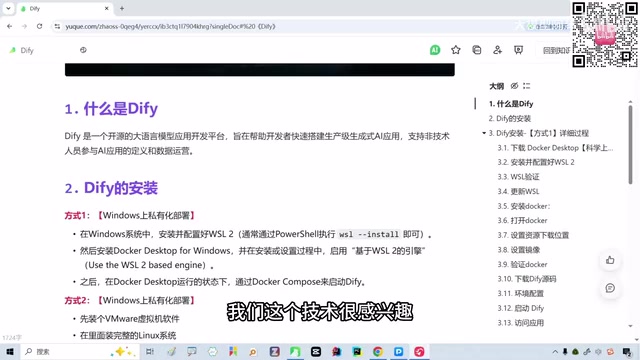Open the Windows Start menu
The width and height of the screenshot is (640, 360).
pyautogui.click(x=10, y=351)
